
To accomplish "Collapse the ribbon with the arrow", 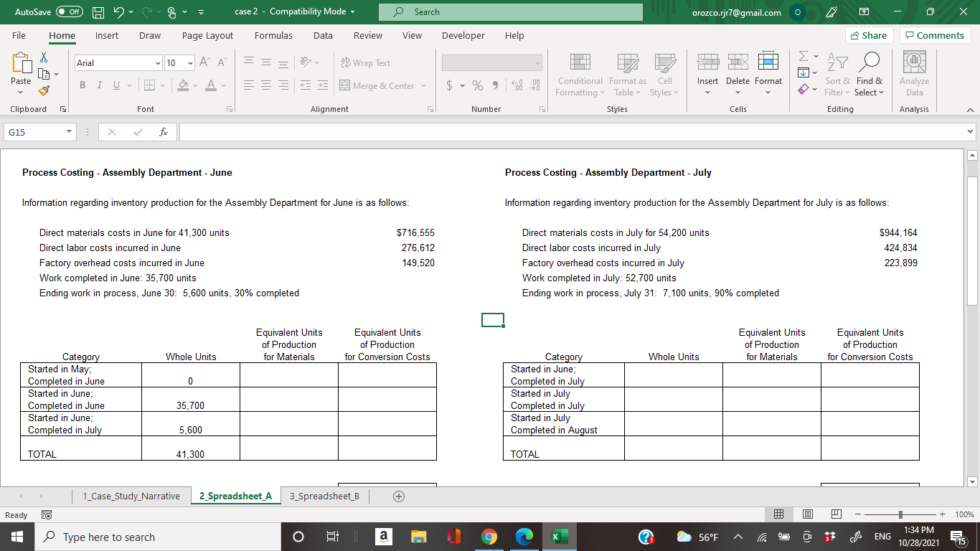I will [971, 109].
